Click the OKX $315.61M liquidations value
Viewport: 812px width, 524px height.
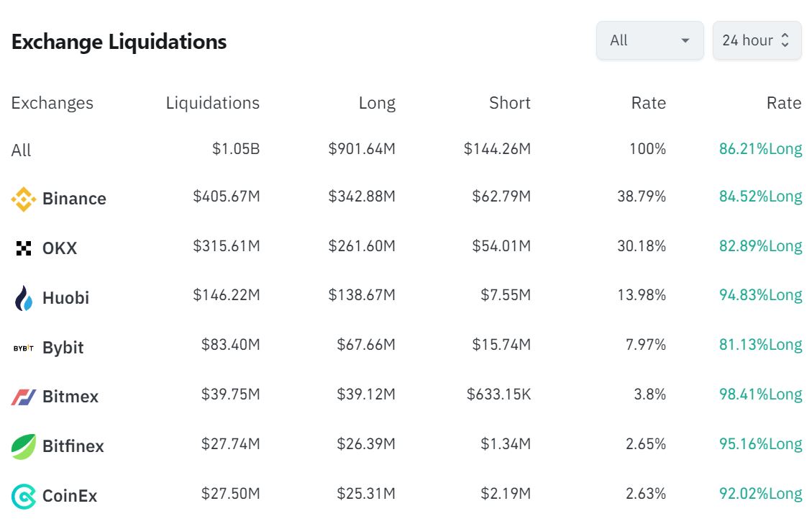tap(226, 246)
